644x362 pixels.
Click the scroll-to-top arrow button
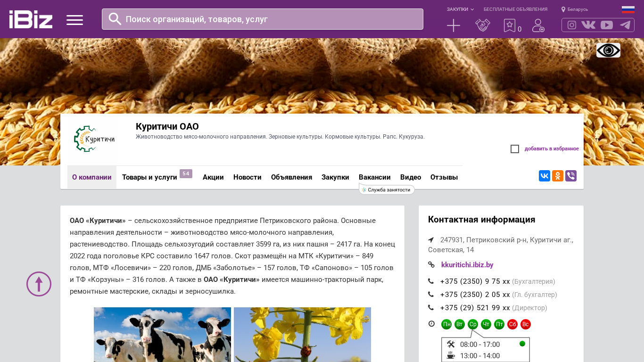[39, 284]
